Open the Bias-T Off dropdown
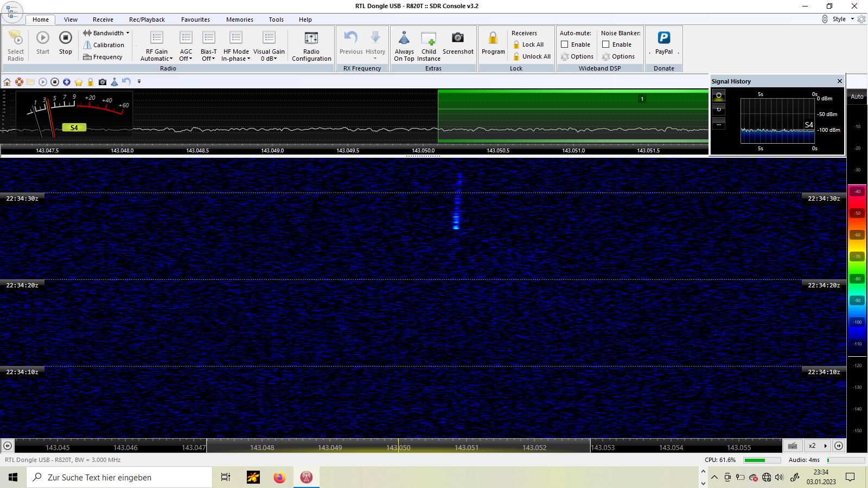The height and width of the screenshot is (488, 868). pos(208,46)
